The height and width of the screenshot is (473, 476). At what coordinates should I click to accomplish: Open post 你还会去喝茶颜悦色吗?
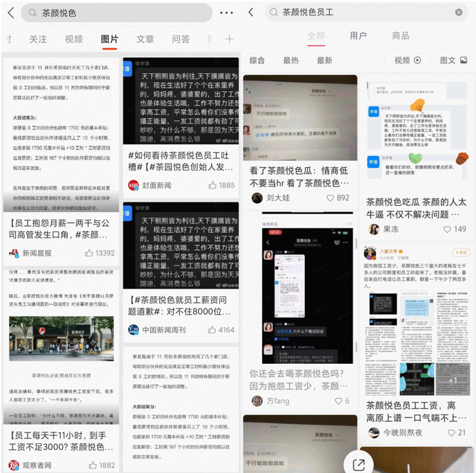pos(299,380)
